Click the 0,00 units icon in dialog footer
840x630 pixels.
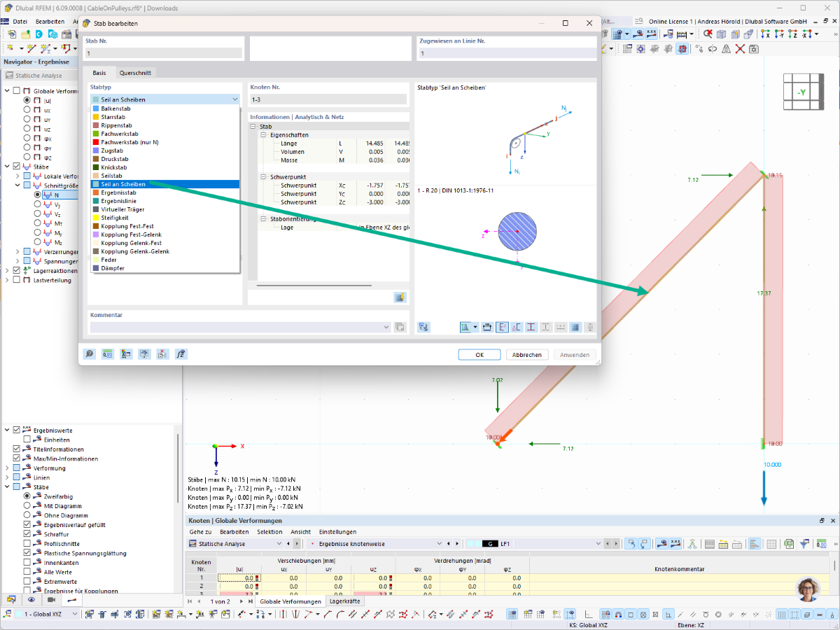108,354
